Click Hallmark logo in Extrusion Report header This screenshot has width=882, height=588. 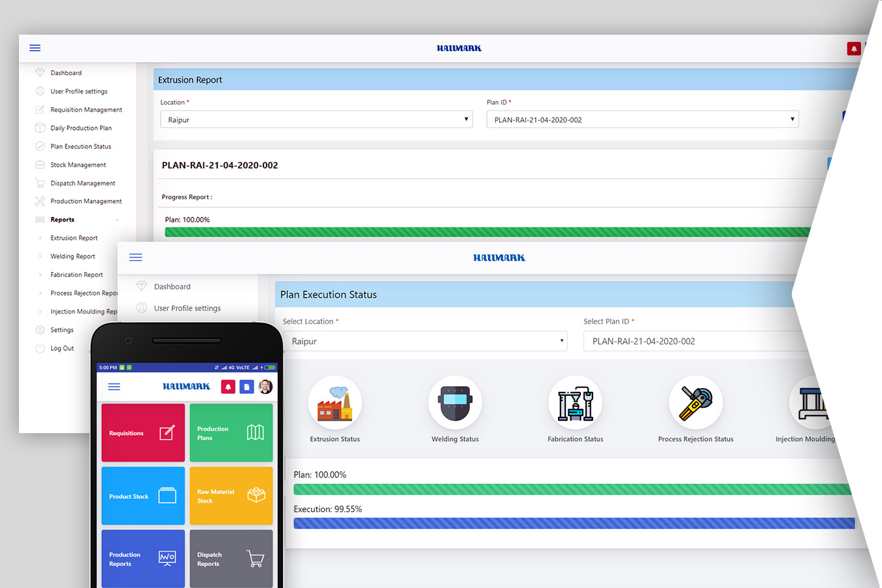(459, 48)
